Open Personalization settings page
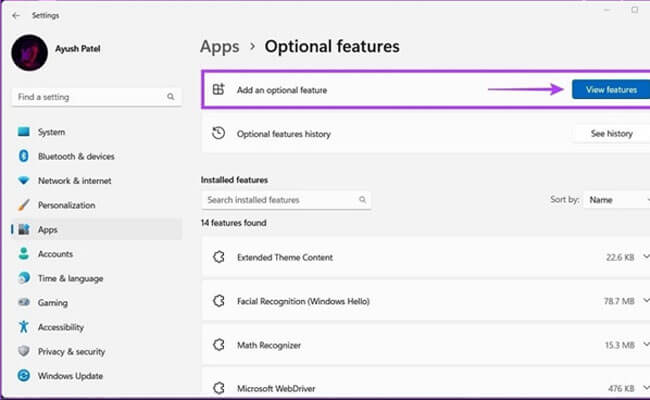The image size is (650, 400). (66, 205)
